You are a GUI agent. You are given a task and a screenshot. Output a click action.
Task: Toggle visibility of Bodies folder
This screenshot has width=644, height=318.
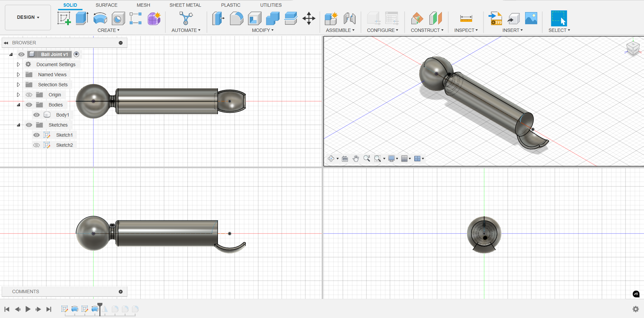coord(29,105)
